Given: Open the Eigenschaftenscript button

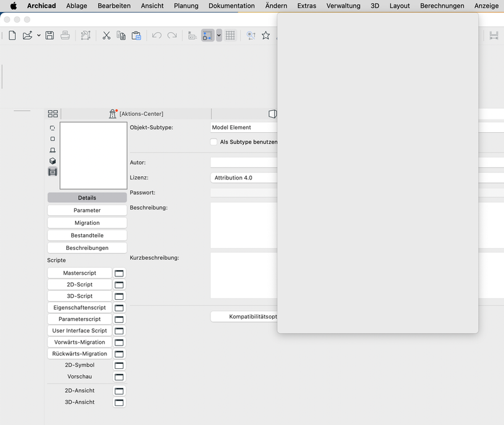Looking at the screenshot, I should pyautogui.click(x=80, y=307).
